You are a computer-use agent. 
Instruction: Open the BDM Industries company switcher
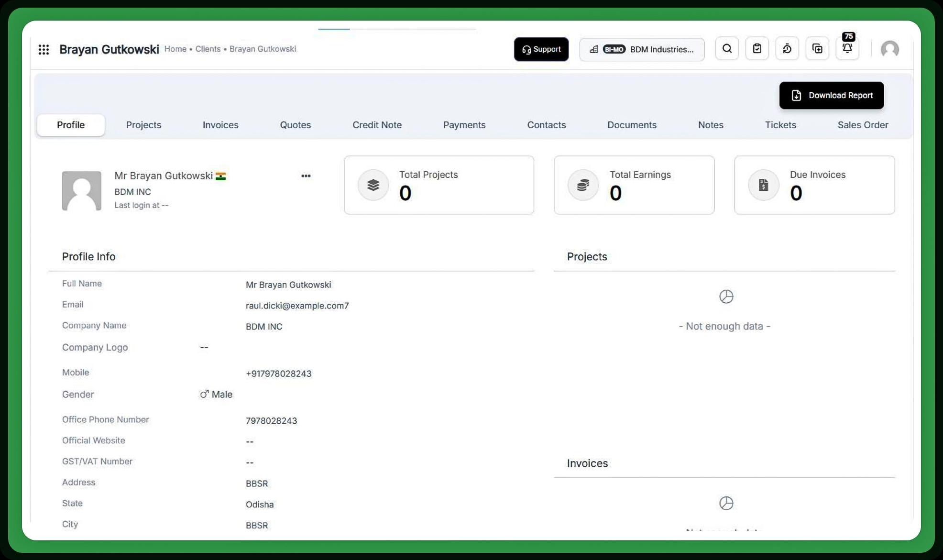click(642, 49)
